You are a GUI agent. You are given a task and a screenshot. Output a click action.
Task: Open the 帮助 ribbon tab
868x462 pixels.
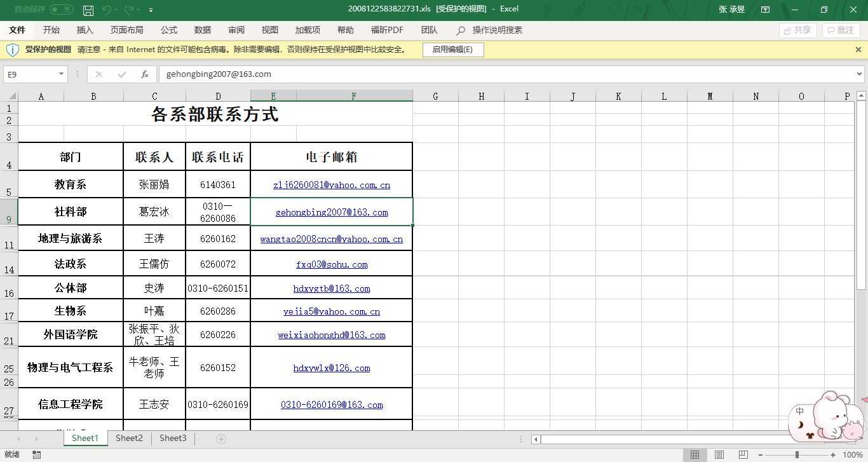coord(346,30)
